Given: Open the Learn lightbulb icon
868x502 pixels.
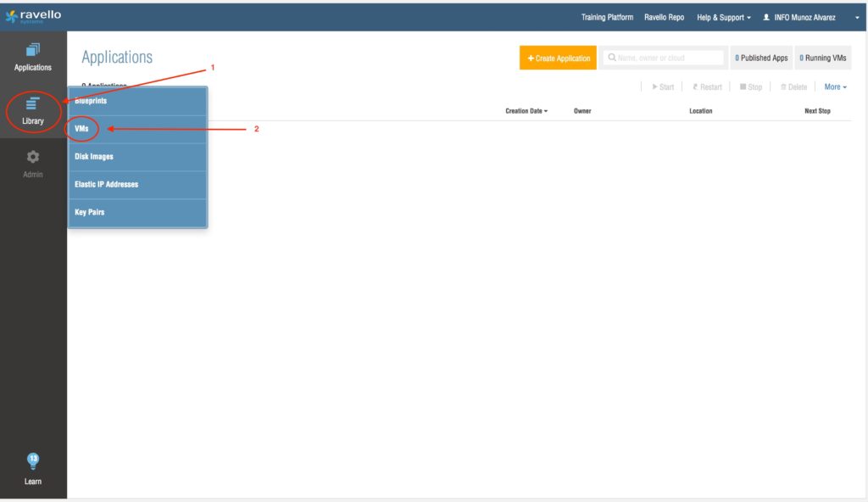Looking at the screenshot, I should click(33, 461).
